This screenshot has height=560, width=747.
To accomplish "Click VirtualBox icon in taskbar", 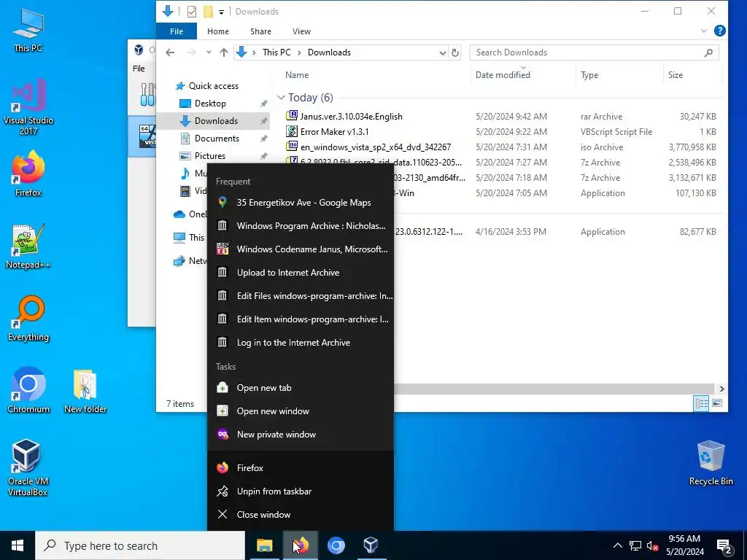I will (x=371, y=545).
